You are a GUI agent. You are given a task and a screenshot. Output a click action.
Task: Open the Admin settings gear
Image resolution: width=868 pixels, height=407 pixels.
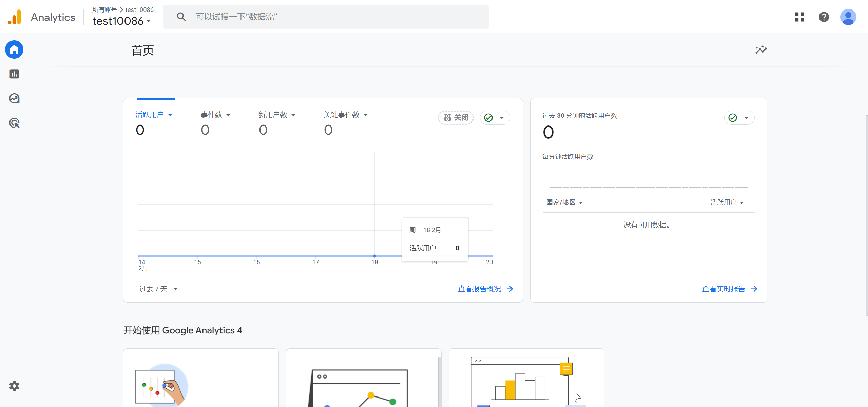[14, 386]
